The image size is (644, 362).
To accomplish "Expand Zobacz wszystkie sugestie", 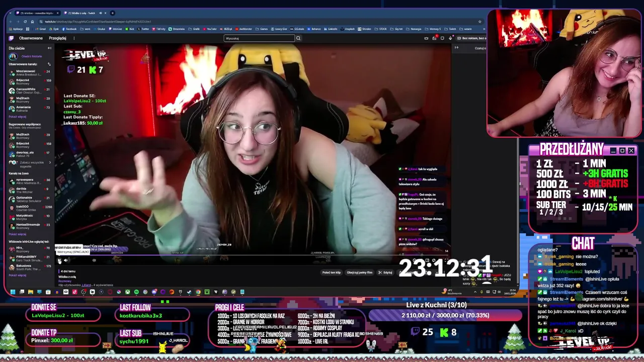I will click(x=30, y=164).
